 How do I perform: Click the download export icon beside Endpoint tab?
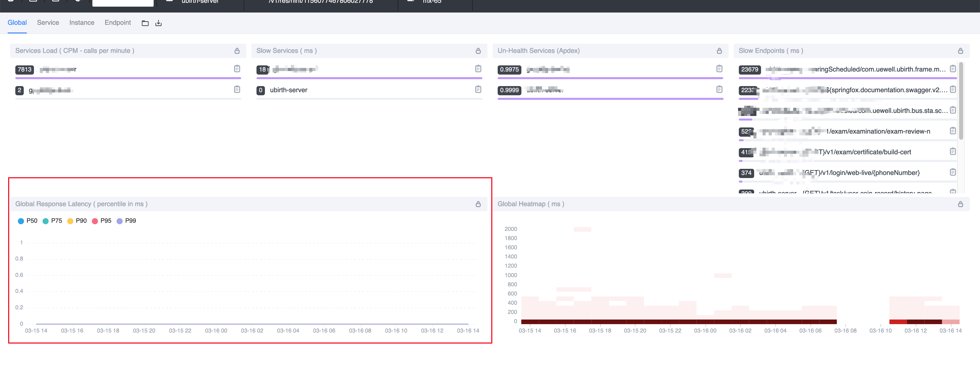tap(159, 23)
